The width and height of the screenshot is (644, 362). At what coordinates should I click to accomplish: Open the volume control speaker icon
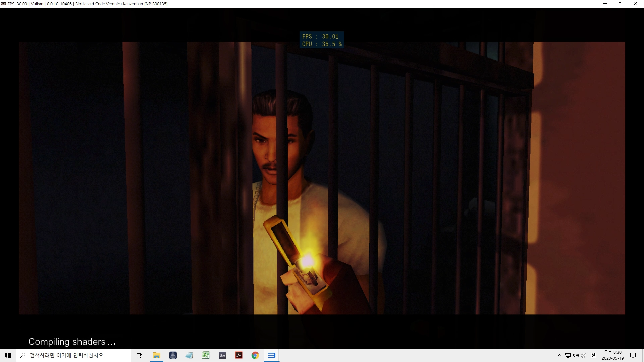pyautogui.click(x=576, y=355)
